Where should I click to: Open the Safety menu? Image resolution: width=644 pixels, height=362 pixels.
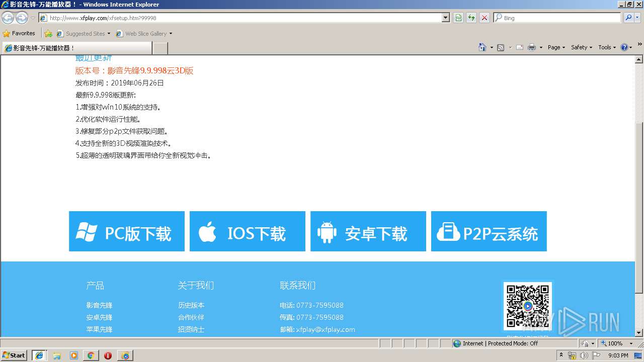pyautogui.click(x=582, y=47)
